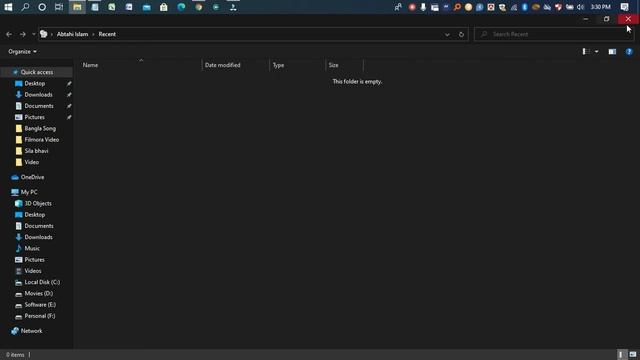Click the Forward navigation arrow
Screen dimensions: 640x360
tap(22, 34)
